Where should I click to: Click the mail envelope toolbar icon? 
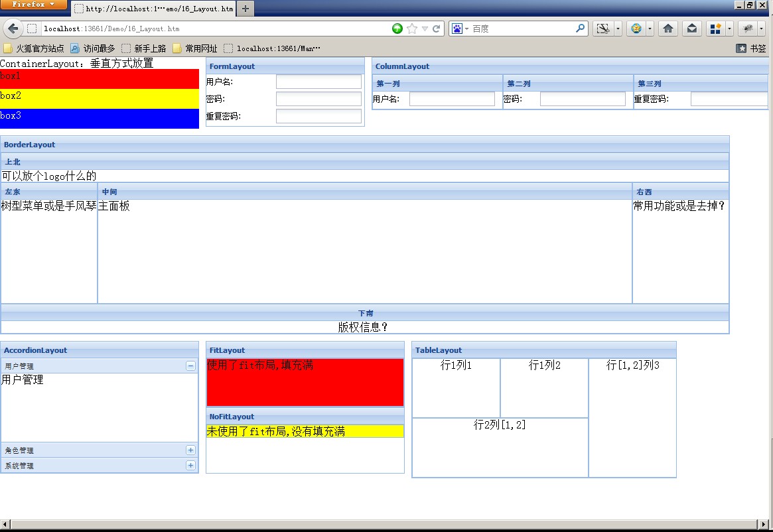click(x=692, y=29)
